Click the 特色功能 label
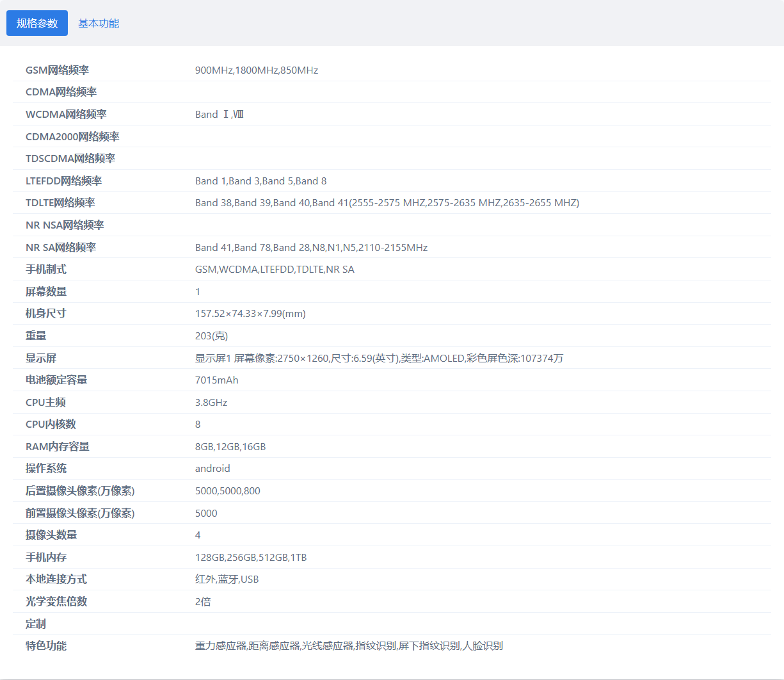 tap(46, 645)
